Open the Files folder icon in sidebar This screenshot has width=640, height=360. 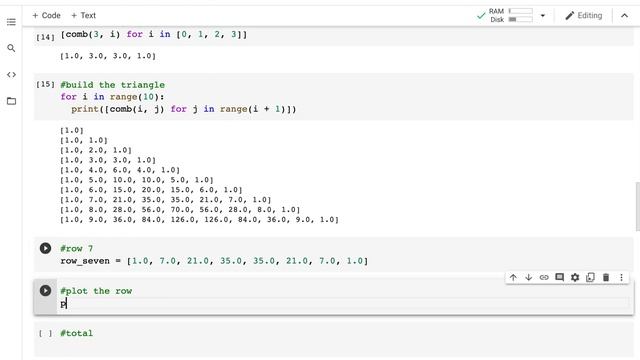click(x=11, y=101)
